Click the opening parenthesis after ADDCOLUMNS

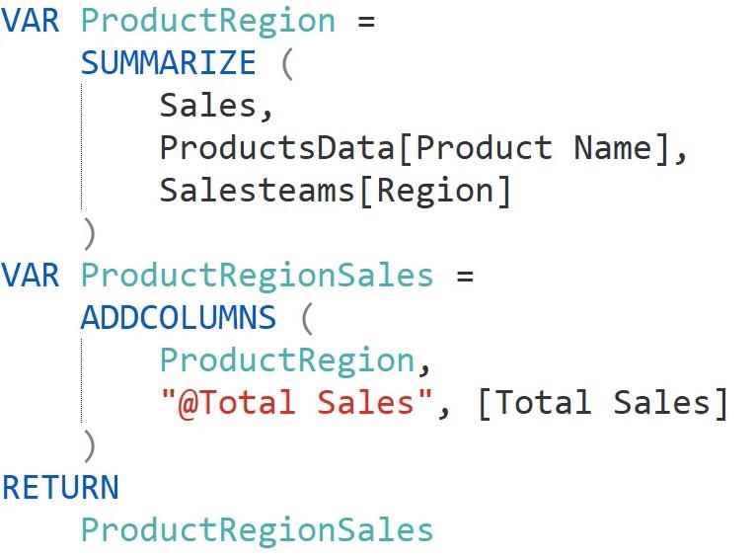point(307,318)
